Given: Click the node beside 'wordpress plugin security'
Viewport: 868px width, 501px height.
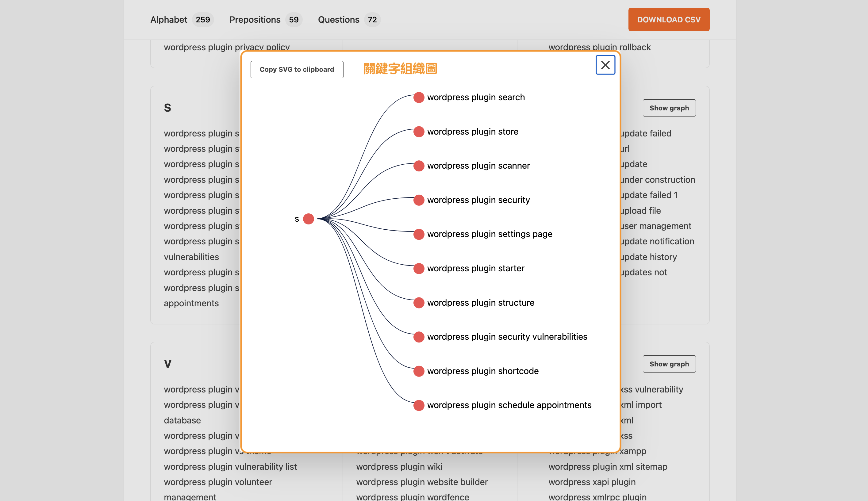Looking at the screenshot, I should 419,200.
